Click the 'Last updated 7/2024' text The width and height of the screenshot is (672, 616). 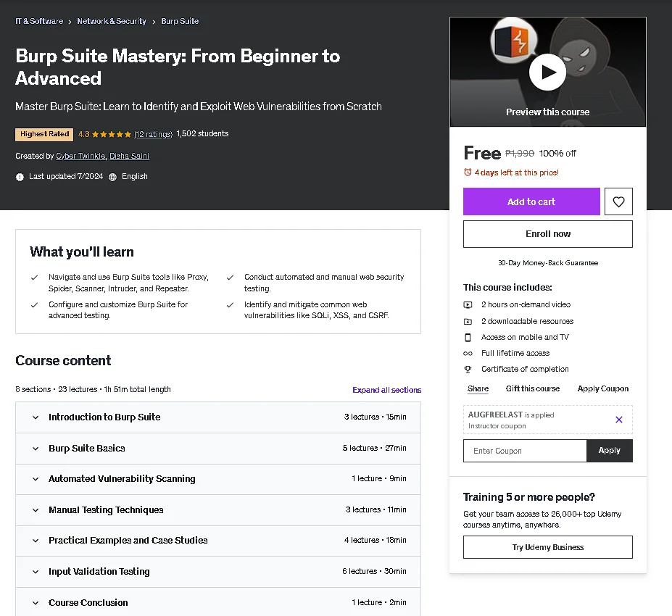point(66,177)
